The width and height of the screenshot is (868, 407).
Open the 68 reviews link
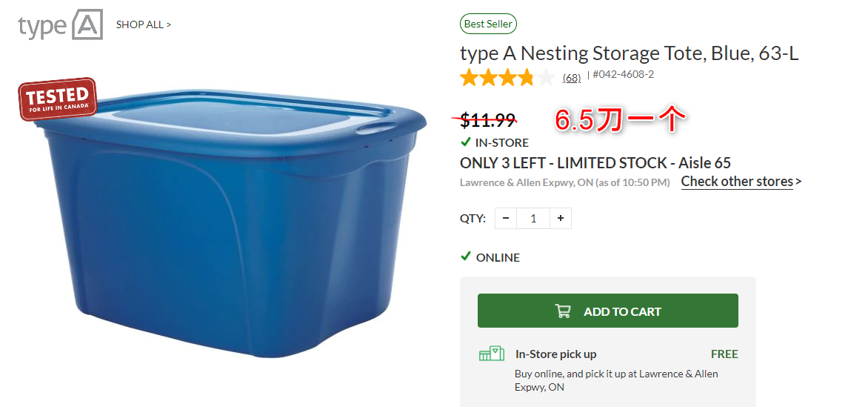tap(571, 77)
